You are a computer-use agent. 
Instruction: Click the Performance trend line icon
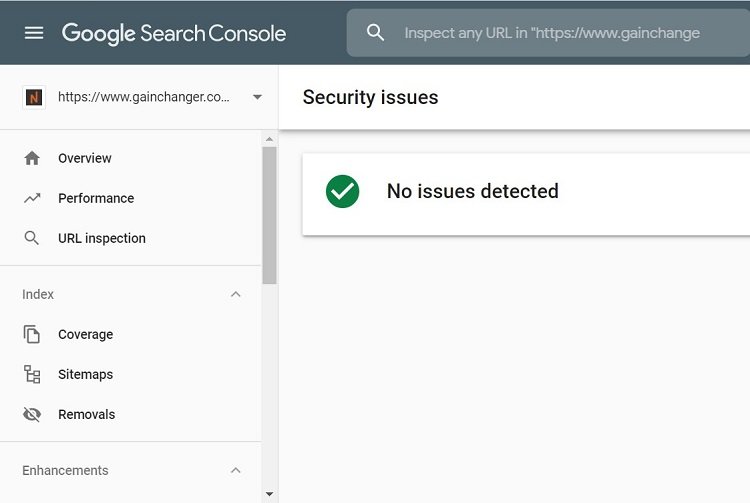(x=32, y=198)
